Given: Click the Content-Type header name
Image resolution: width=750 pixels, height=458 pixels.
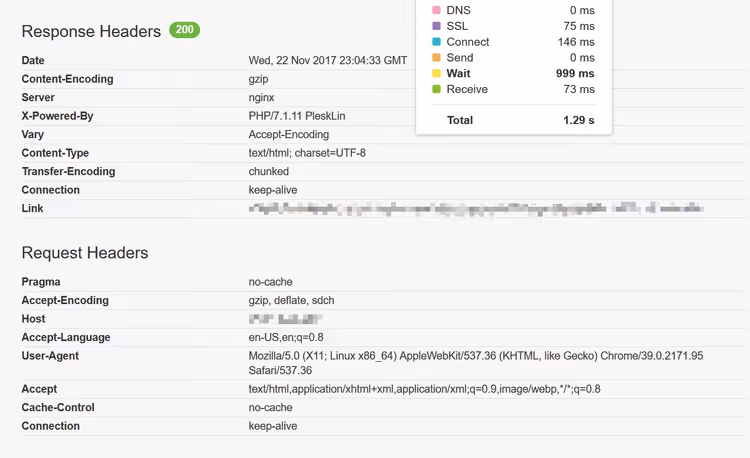Looking at the screenshot, I should (55, 153).
